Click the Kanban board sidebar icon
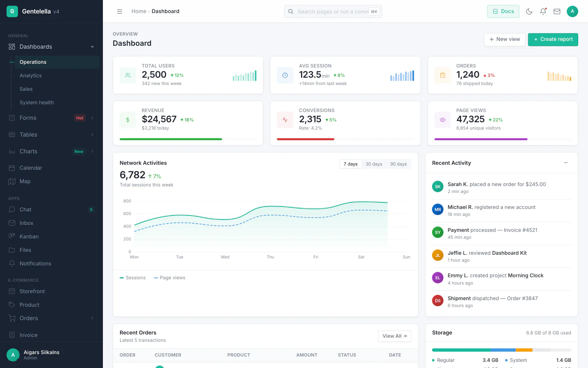Screen dimensions: 588x368 12,237
